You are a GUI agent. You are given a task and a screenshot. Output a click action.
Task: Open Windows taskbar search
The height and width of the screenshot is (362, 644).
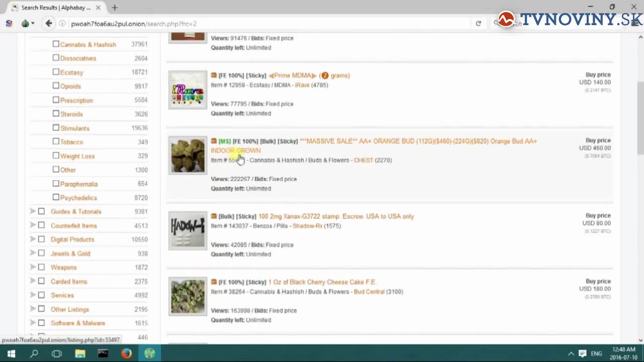click(x=34, y=353)
